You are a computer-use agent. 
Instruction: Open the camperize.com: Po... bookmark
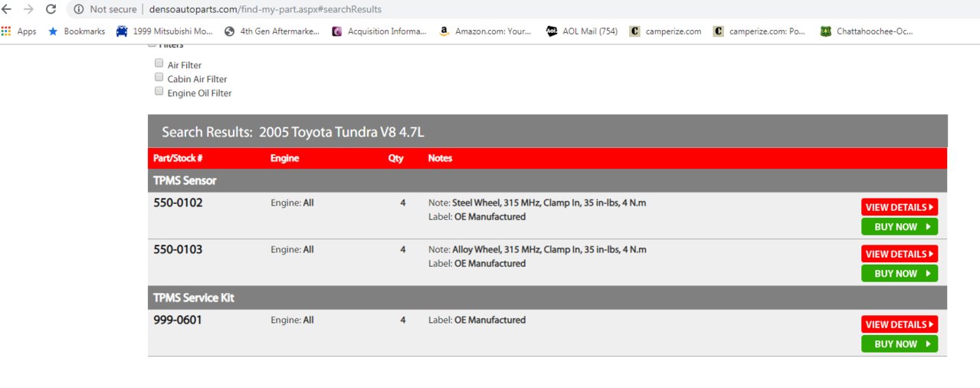(759, 31)
